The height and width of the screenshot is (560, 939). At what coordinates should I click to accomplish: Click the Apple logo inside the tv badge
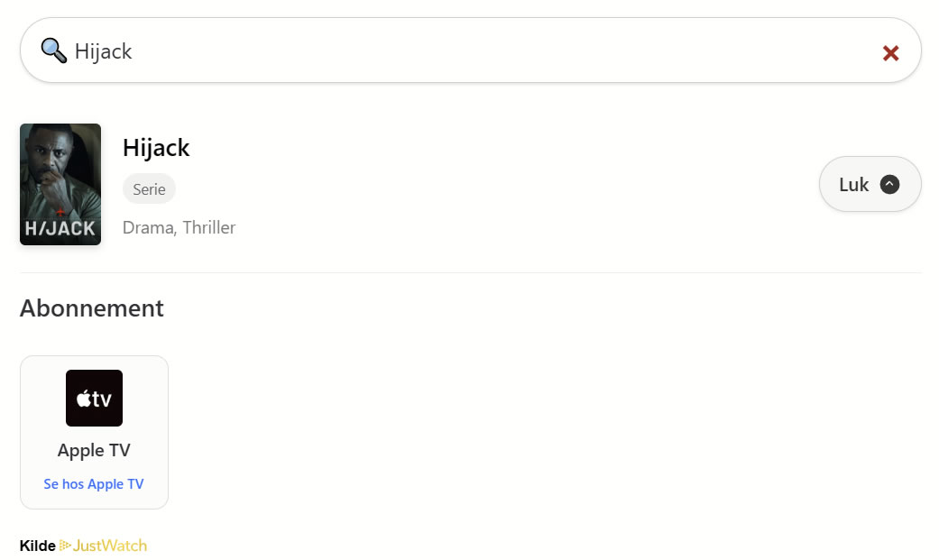coord(84,397)
